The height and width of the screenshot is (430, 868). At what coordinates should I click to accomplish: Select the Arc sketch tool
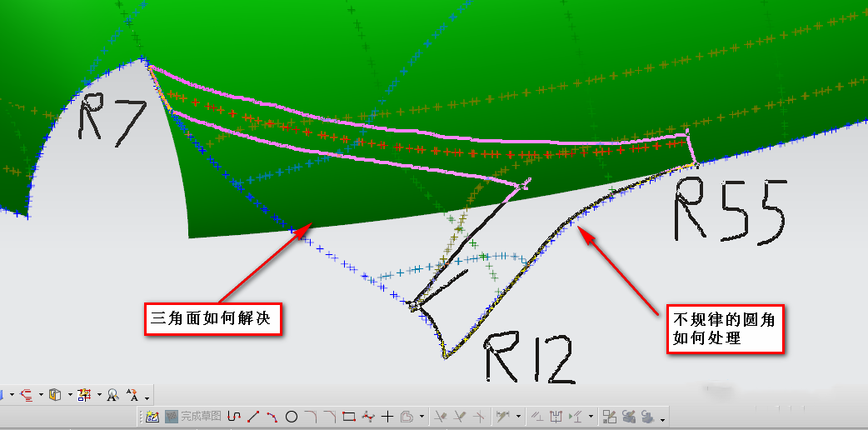pyautogui.click(x=272, y=416)
